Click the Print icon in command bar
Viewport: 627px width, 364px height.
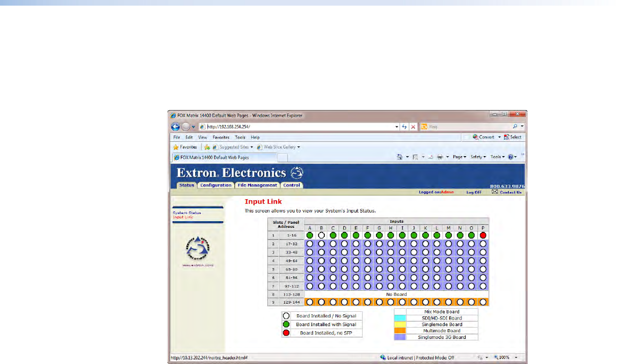(x=440, y=157)
